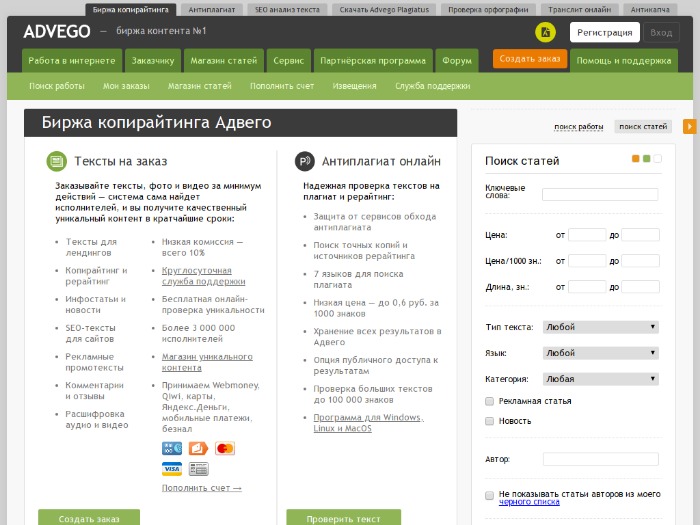Click the VISA payment icon
700x525 pixels.
coord(172,469)
